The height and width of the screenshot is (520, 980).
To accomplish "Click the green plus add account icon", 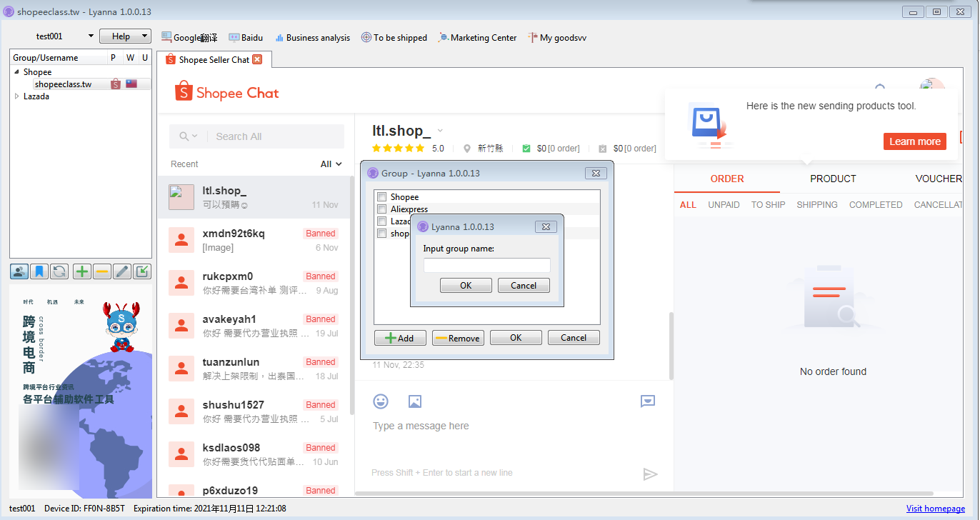I will pos(82,271).
